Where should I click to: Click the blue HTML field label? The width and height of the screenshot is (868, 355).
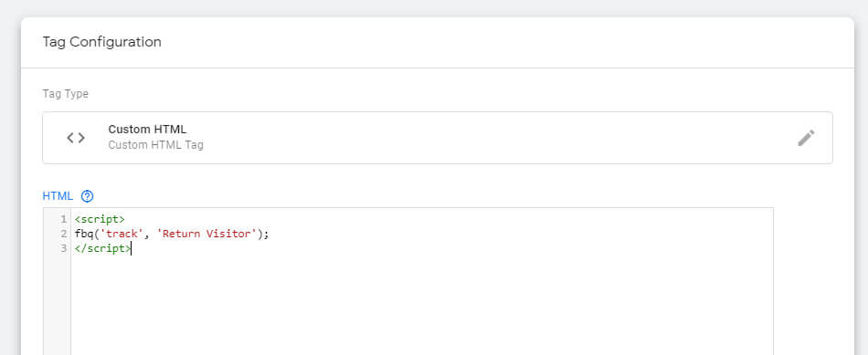point(58,195)
